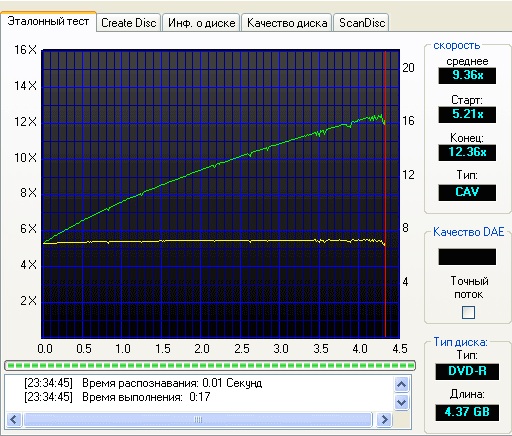Click the horizontal scrollbar thumb in log
The image size is (512, 436).
198,419
